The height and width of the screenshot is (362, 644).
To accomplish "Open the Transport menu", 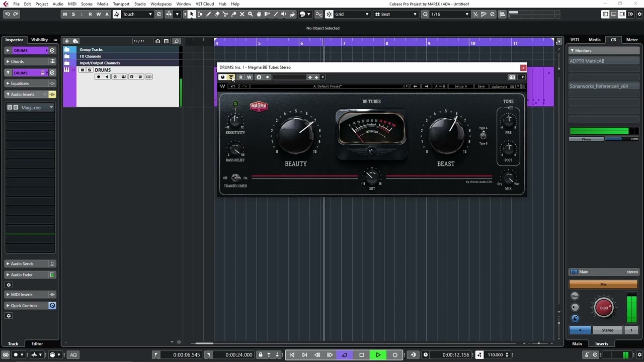I will click(x=121, y=4).
